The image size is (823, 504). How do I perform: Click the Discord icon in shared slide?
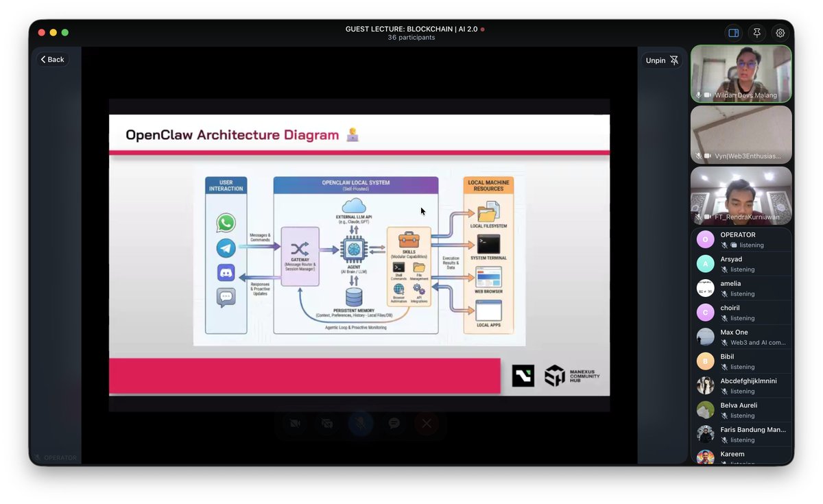coord(226,272)
